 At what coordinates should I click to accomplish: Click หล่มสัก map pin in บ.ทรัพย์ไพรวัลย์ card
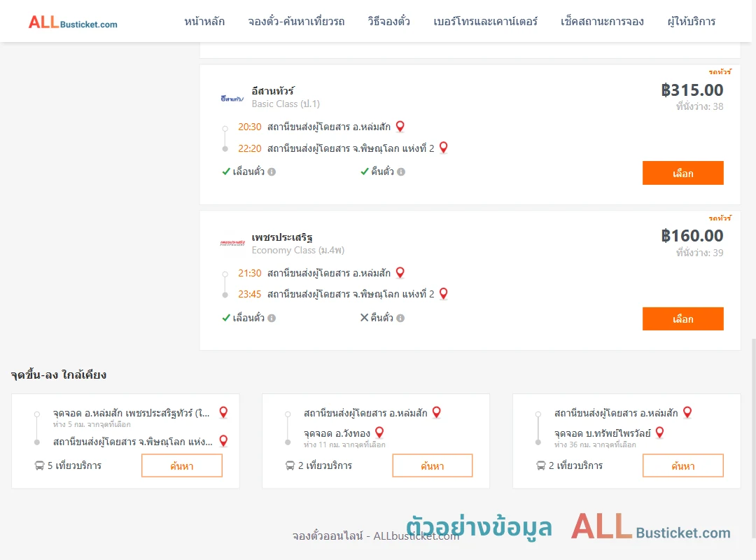(687, 412)
